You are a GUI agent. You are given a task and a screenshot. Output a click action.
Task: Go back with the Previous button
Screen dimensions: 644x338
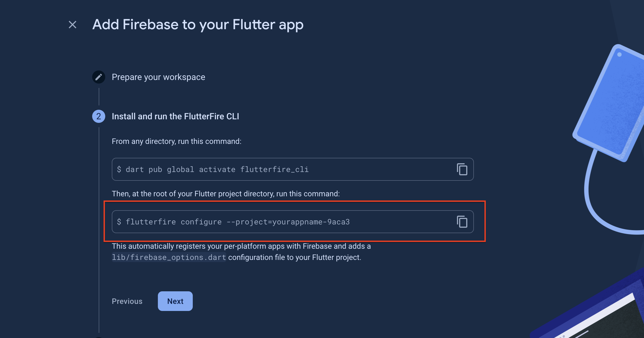pos(127,301)
